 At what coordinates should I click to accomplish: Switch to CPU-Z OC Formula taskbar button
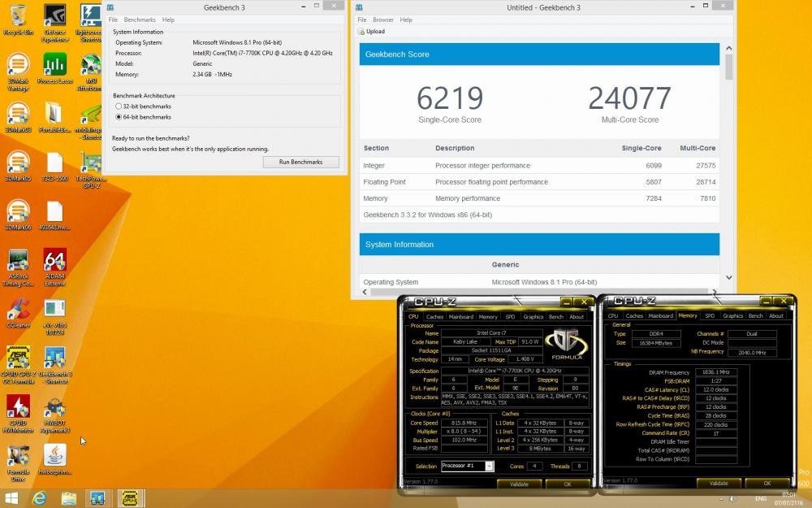pos(130,499)
